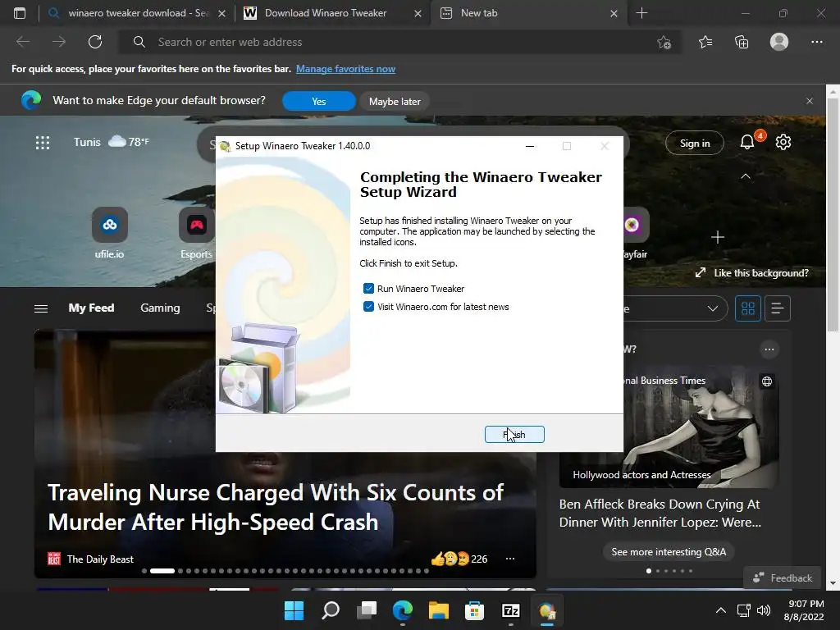Open the Favorites list icon

(x=705, y=42)
